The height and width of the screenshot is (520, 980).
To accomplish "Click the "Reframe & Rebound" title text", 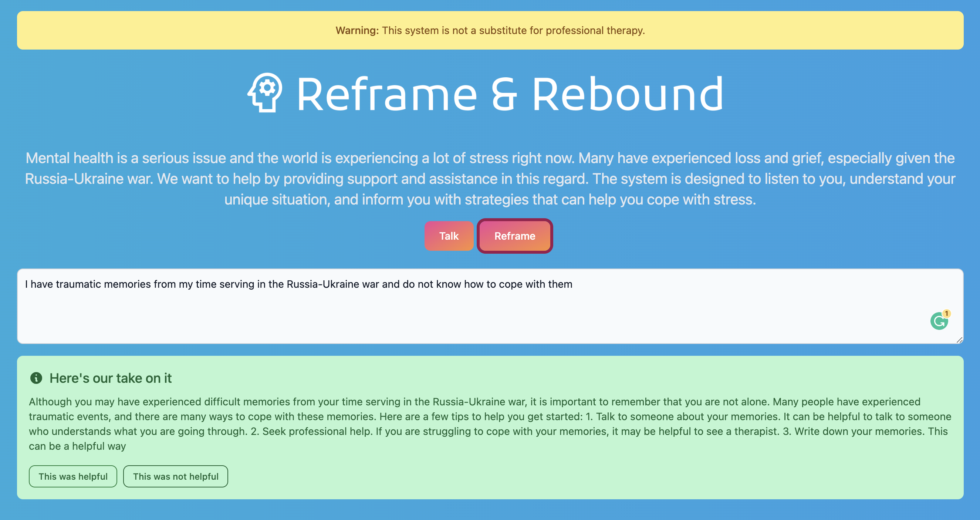I will (509, 94).
